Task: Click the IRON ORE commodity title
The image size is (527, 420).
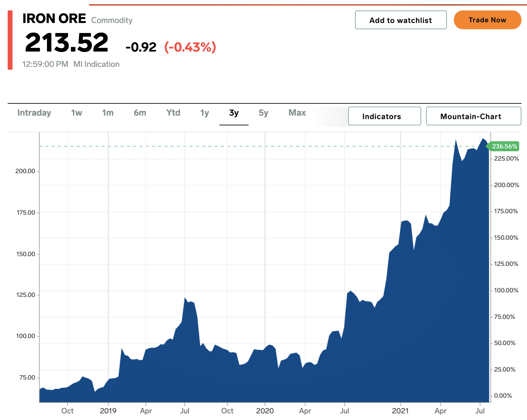Action: pyautogui.click(x=54, y=19)
